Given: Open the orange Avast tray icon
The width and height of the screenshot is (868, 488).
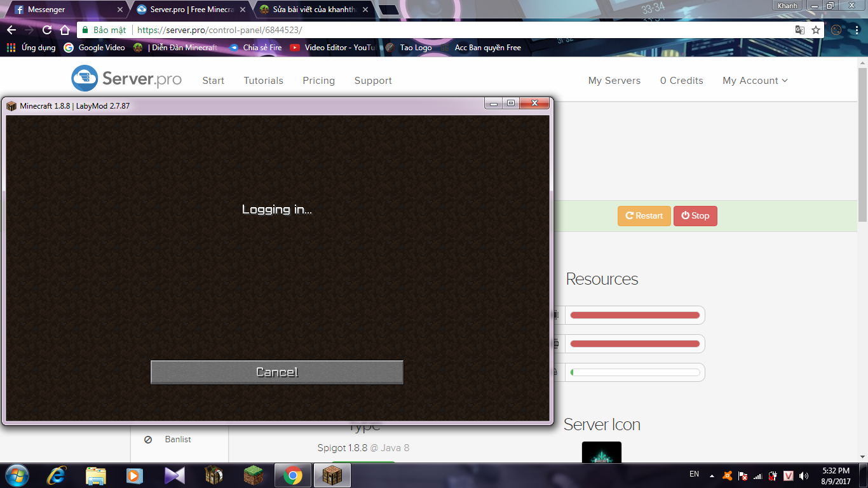Looking at the screenshot, I should tap(728, 475).
